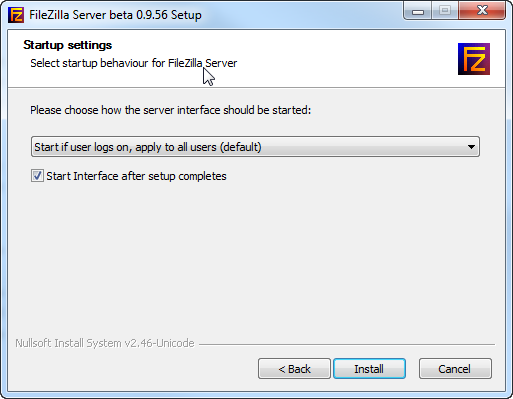The image size is (513, 399).
Task: Close the setup wizard with X button
Action: point(482,11)
